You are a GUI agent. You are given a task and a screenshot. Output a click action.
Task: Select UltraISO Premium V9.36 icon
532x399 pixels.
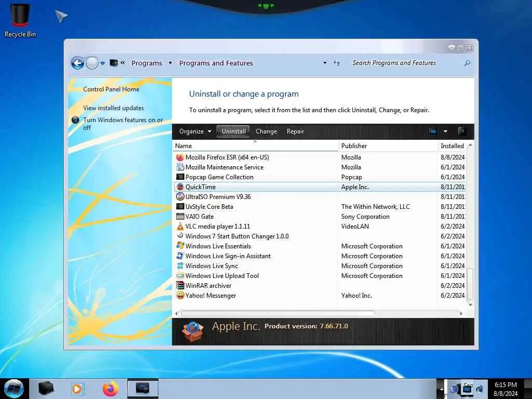pyautogui.click(x=180, y=196)
